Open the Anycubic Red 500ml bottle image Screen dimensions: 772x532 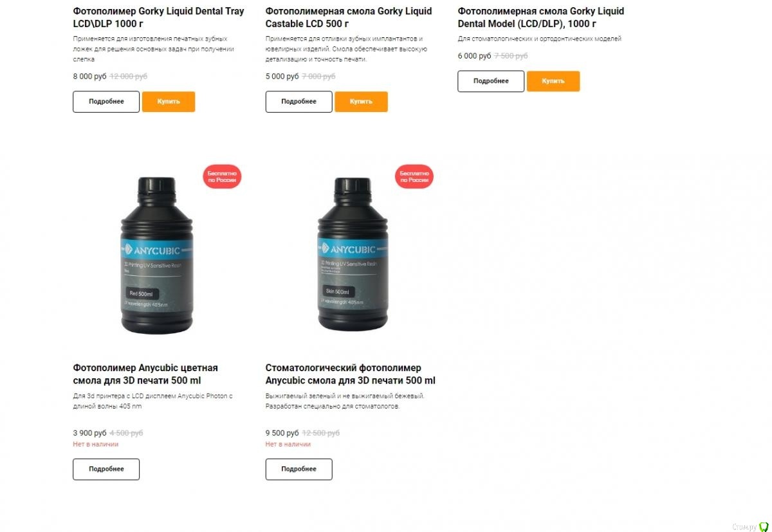click(158, 255)
